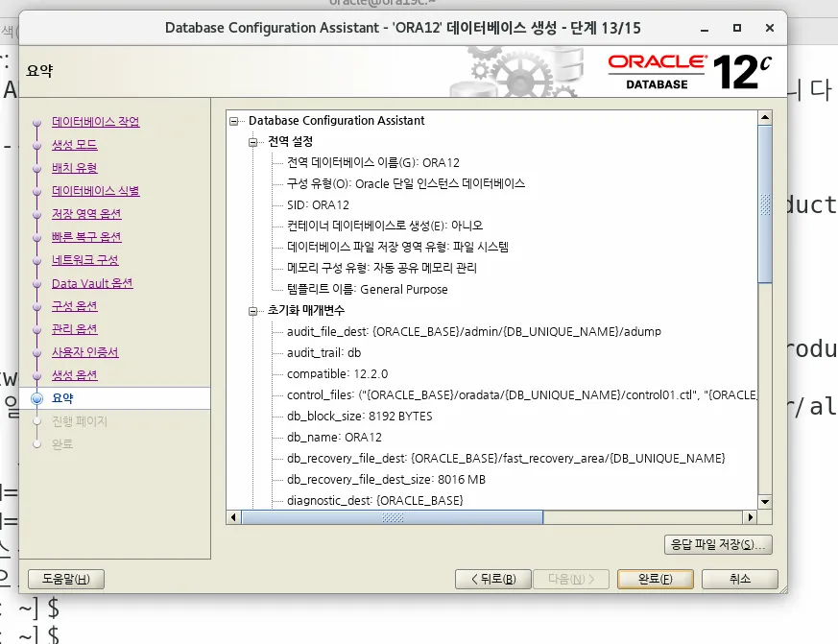
Task: Open the 관리 옵션 step
Action: tap(74, 329)
